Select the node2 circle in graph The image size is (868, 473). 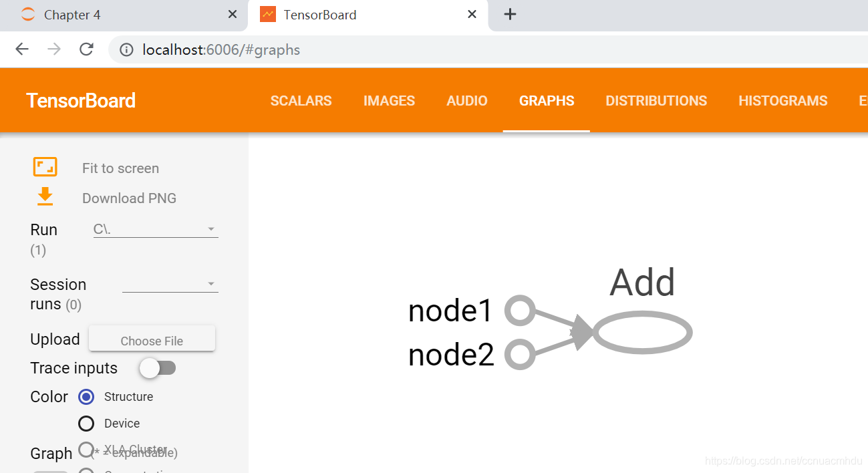coord(519,354)
